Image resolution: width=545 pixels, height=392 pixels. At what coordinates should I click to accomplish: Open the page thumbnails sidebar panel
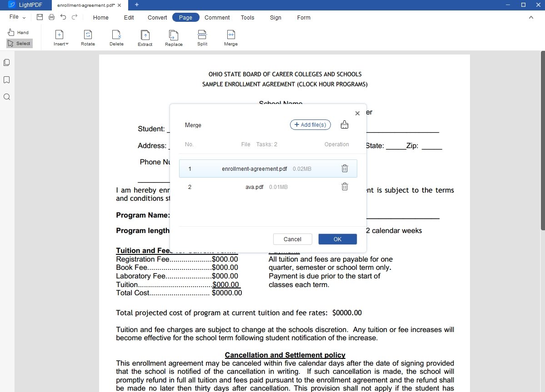[7, 63]
